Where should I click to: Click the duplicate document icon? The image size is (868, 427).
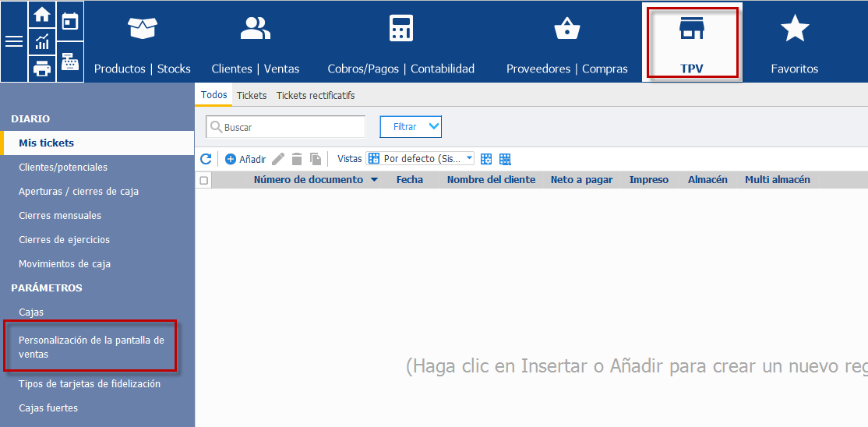coord(316,160)
